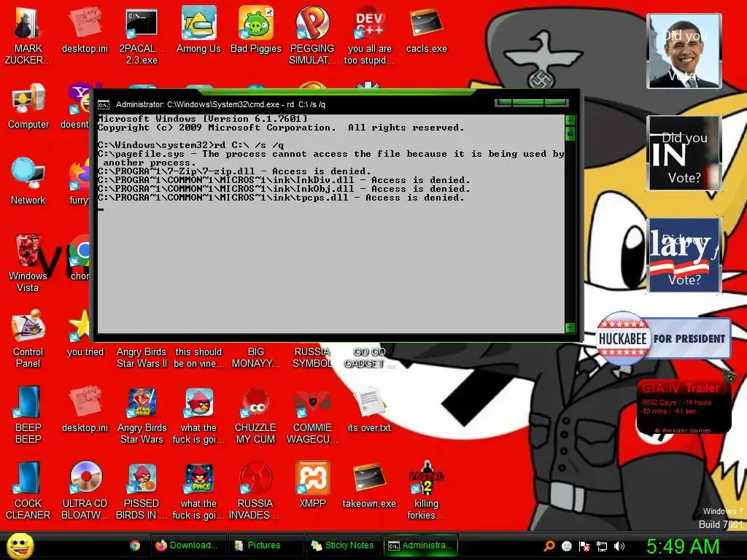747x560 pixels.
Task: Click the 'InkObj.dll - Access is denied' line
Action: 284,189
